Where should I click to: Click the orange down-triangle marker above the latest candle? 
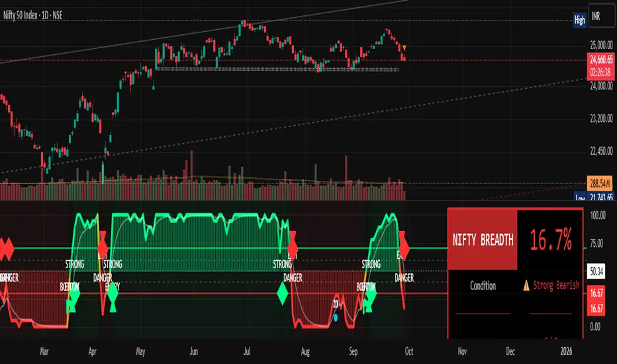[x=404, y=48]
